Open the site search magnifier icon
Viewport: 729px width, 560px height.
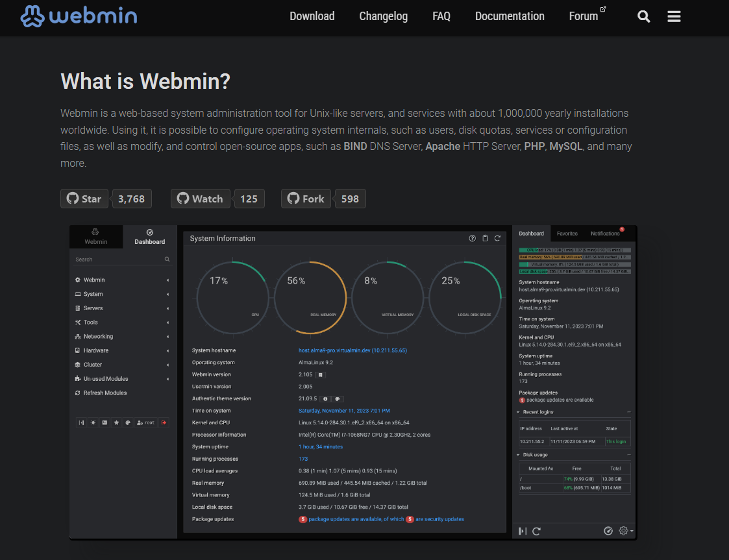point(643,17)
